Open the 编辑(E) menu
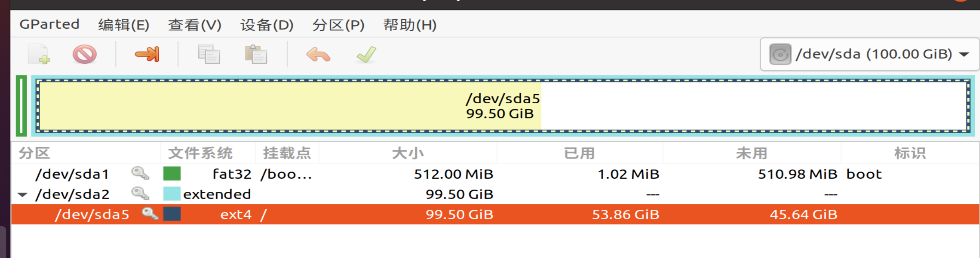This screenshot has width=980, height=258. tap(124, 25)
